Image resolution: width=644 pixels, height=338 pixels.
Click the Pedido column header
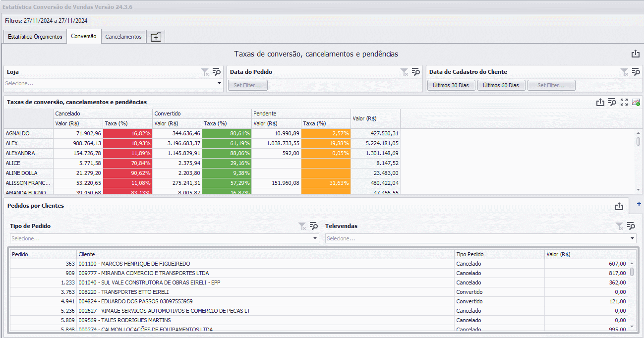coord(43,254)
